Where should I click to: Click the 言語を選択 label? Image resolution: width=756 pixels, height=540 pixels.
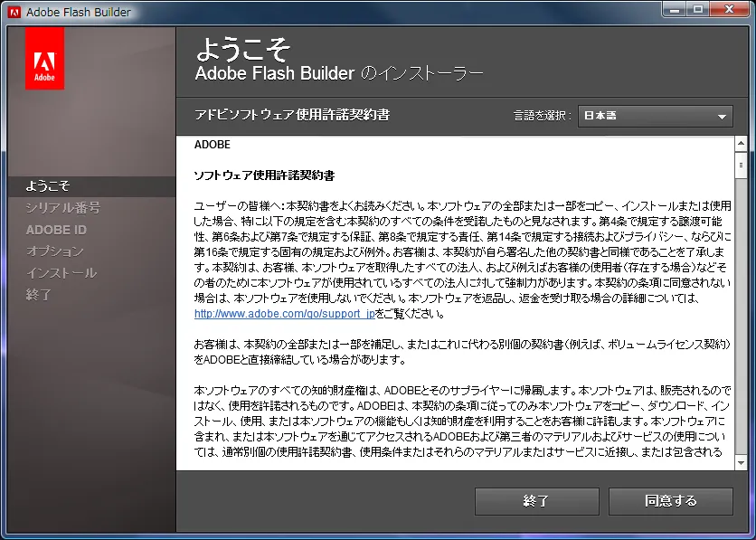click(x=542, y=116)
